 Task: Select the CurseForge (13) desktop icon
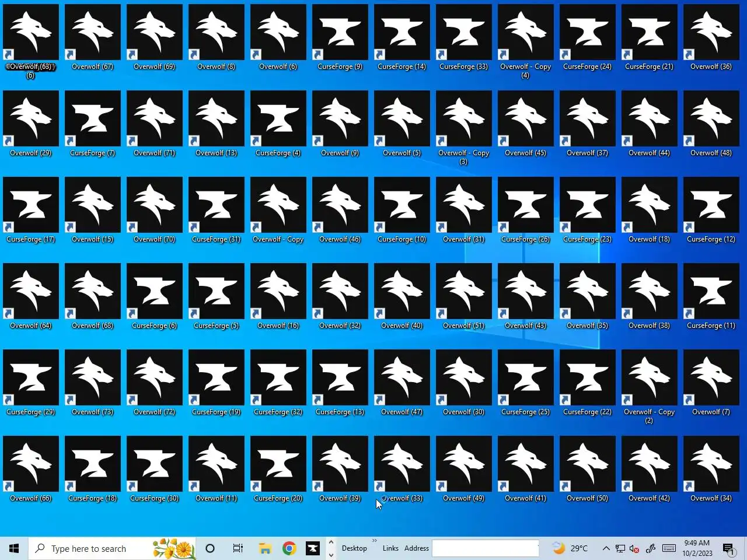[340, 383]
